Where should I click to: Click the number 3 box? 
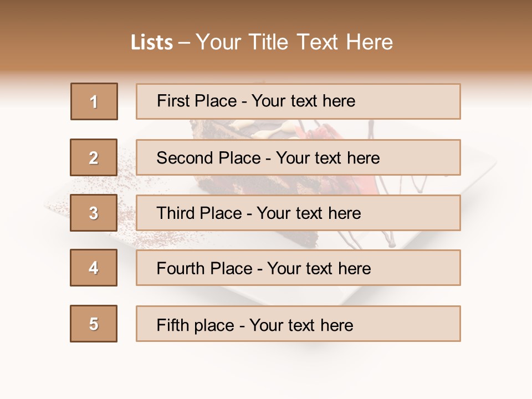tap(94, 213)
